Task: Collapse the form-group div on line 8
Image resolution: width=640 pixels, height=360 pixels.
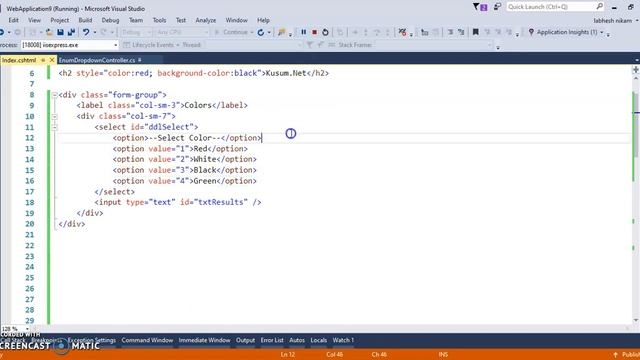Action: pos(54,95)
